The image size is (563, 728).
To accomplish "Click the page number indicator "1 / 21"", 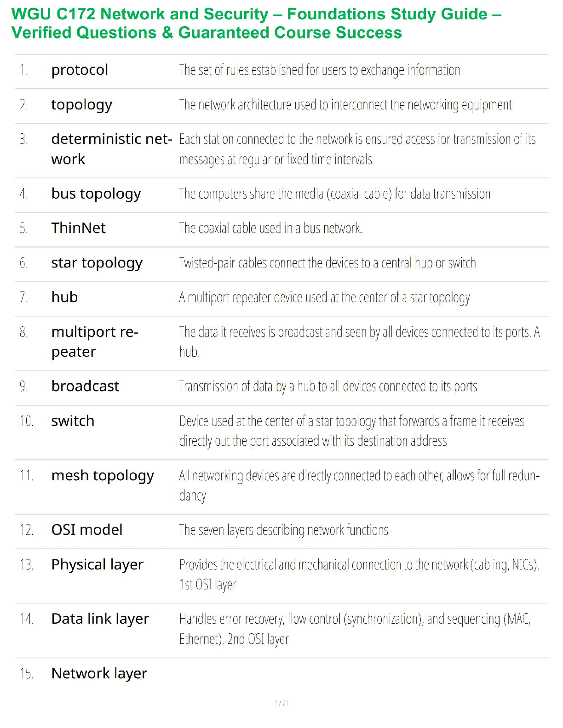I will coord(281,703).
